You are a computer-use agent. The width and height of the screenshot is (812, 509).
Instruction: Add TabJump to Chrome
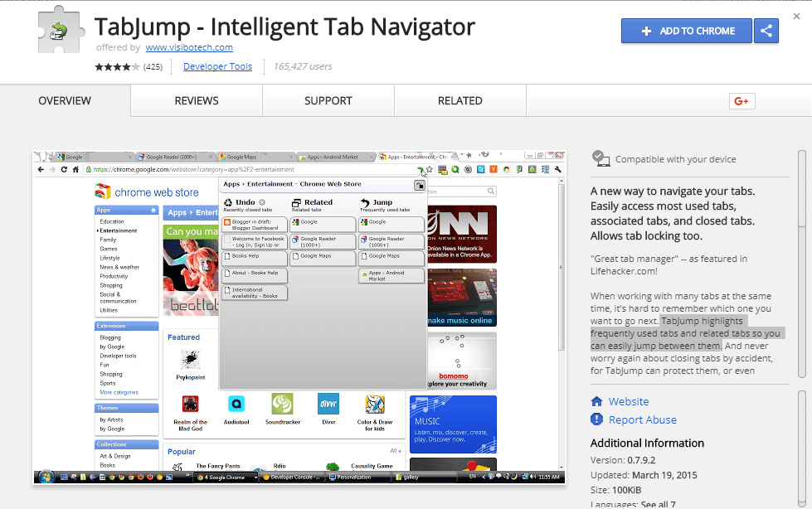687,31
